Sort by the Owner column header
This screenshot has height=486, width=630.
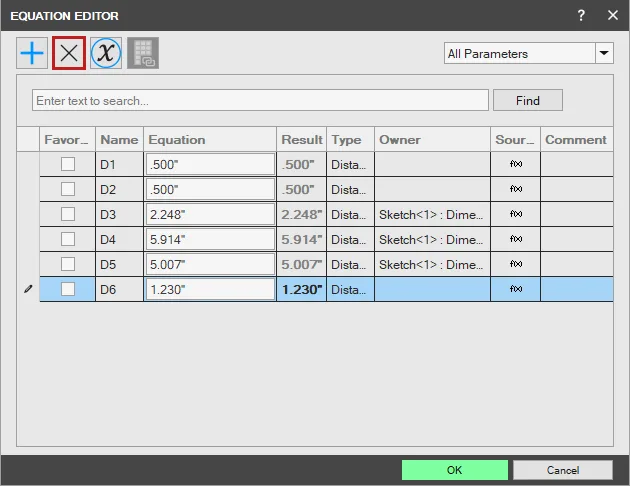coord(432,139)
